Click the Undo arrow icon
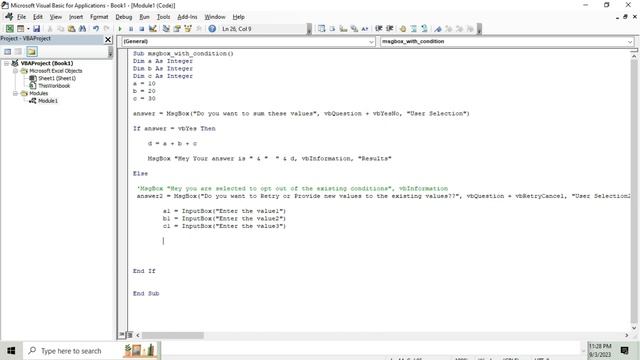Viewport: 640px width, 360px height. click(x=96, y=29)
